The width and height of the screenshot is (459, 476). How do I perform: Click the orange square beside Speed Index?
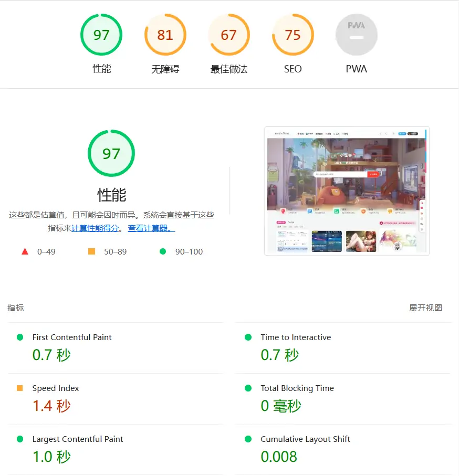[20, 388]
